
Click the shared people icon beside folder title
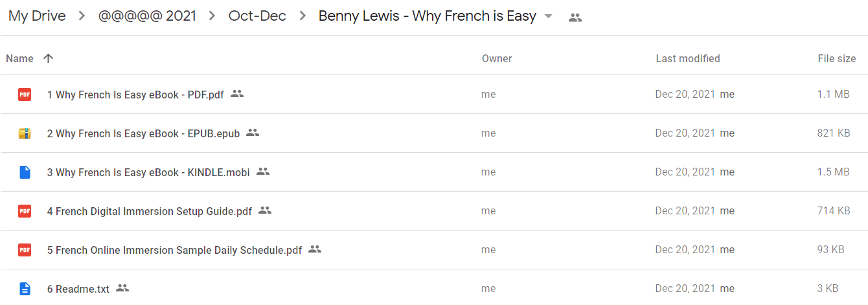(575, 17)
